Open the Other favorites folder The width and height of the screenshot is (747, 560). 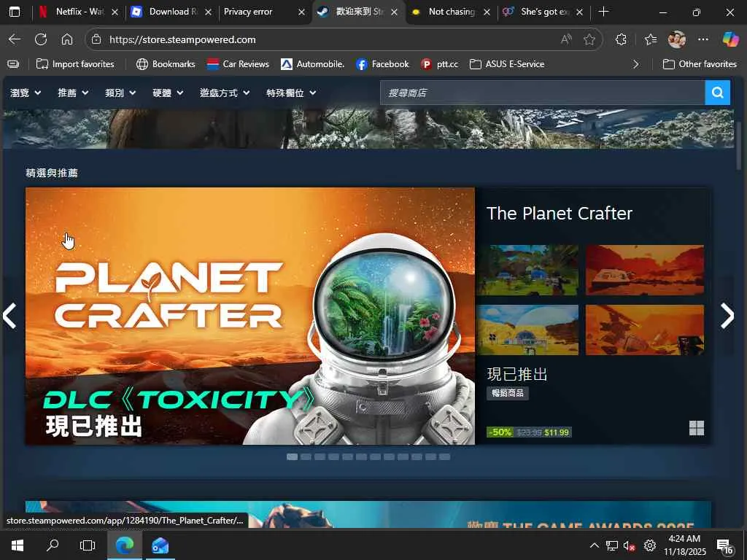click(700, 64)
